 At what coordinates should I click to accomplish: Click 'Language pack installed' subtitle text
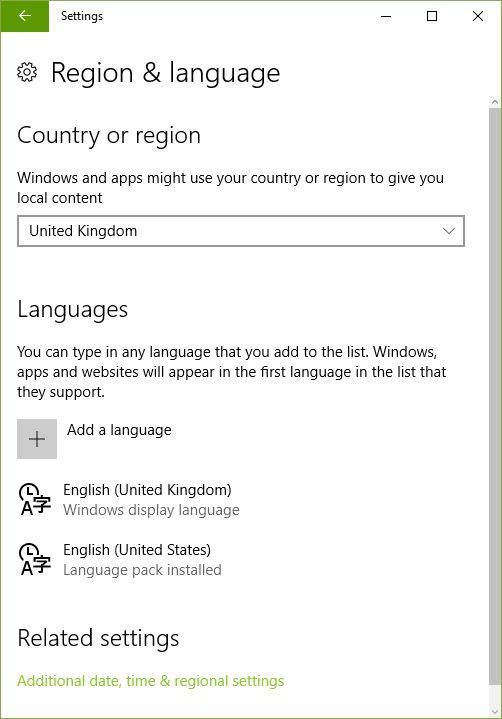[142, 570]
